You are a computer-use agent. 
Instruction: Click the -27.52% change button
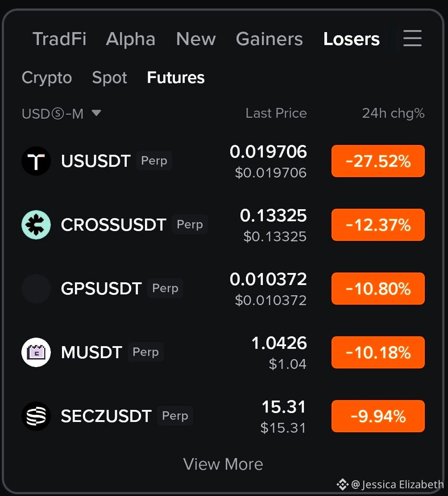(x=378, y=161)
